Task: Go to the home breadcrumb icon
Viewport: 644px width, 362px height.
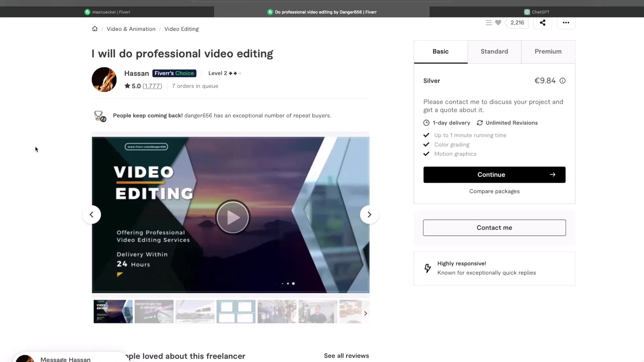Action: pyautogui.click(x=95, y=29)
